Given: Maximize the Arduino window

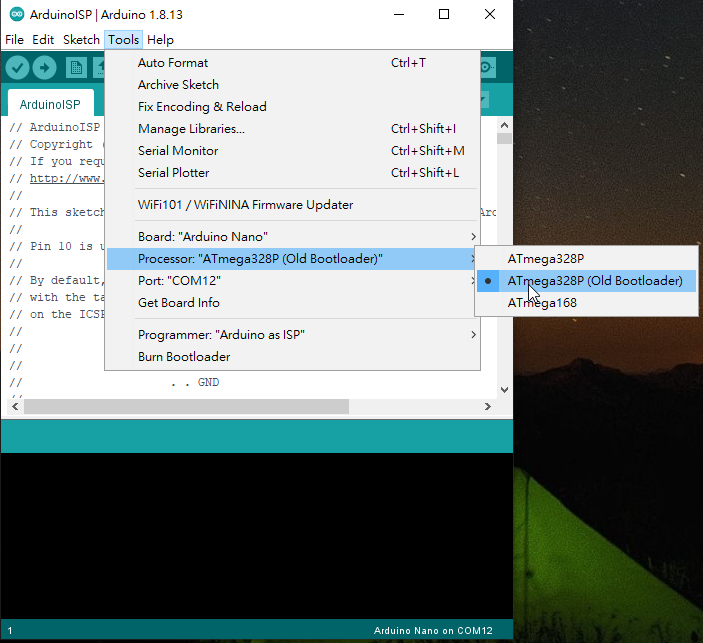Looking at the screenshot, I should pos(444,15).
